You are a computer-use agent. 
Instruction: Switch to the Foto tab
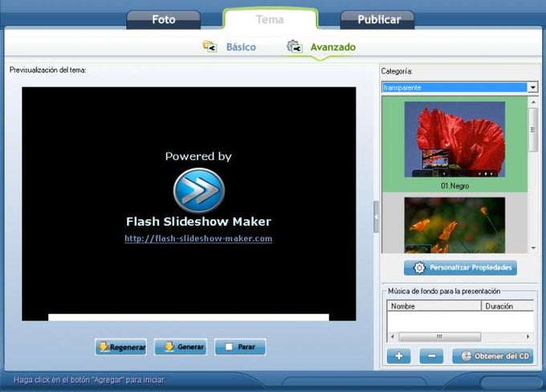click(x=163, y=19)
